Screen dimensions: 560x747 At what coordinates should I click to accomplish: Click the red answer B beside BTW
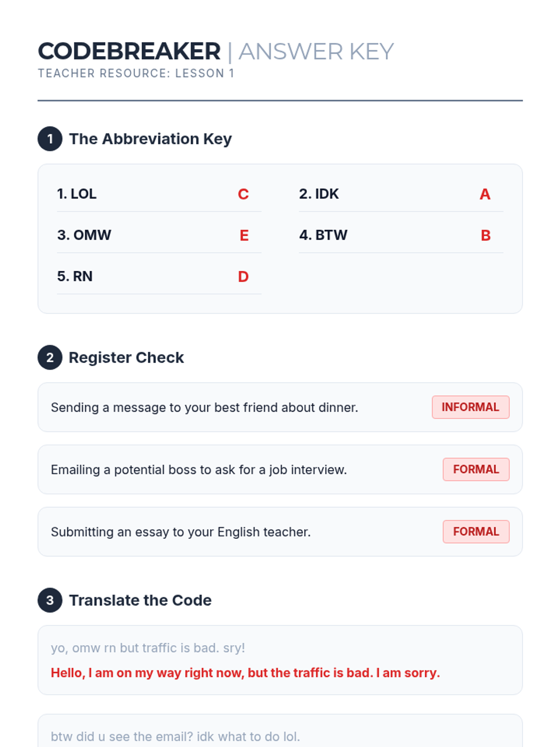(485, 235)
